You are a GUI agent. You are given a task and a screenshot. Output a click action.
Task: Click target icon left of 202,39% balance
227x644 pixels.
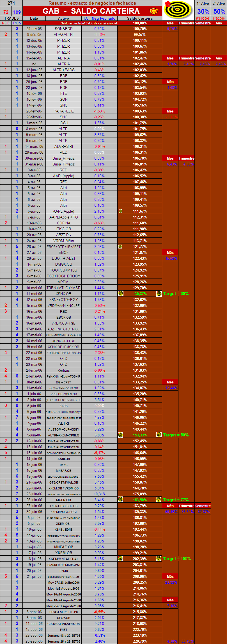(120, 558)
